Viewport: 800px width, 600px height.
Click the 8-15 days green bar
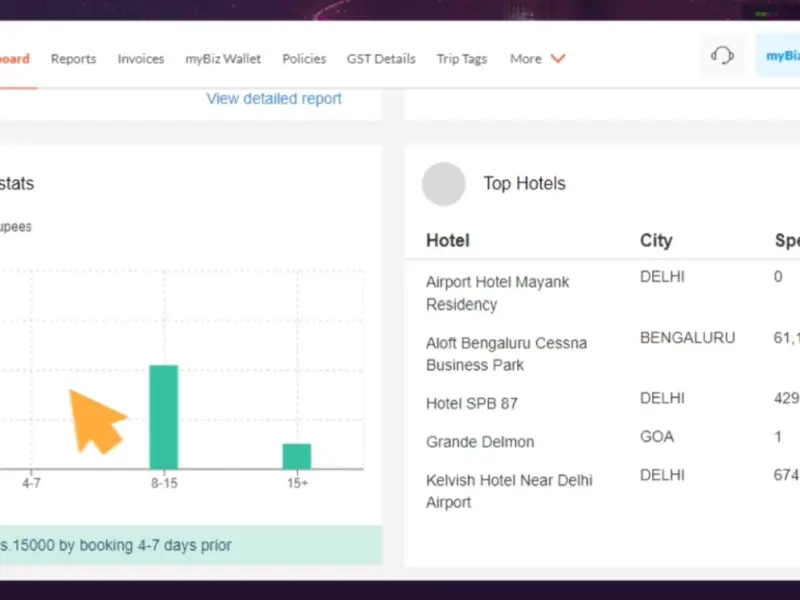tap(164, 417)
